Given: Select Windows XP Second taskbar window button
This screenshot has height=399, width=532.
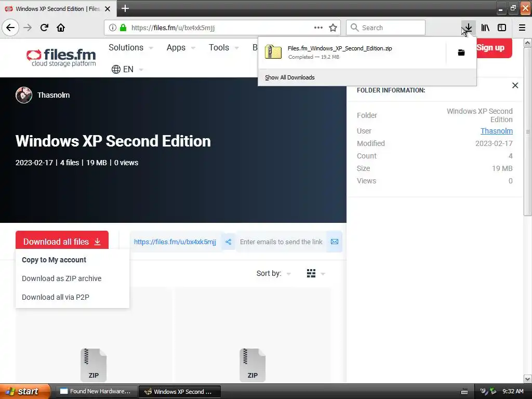Looking at the screenshot, I should click(x=179, y=391).
